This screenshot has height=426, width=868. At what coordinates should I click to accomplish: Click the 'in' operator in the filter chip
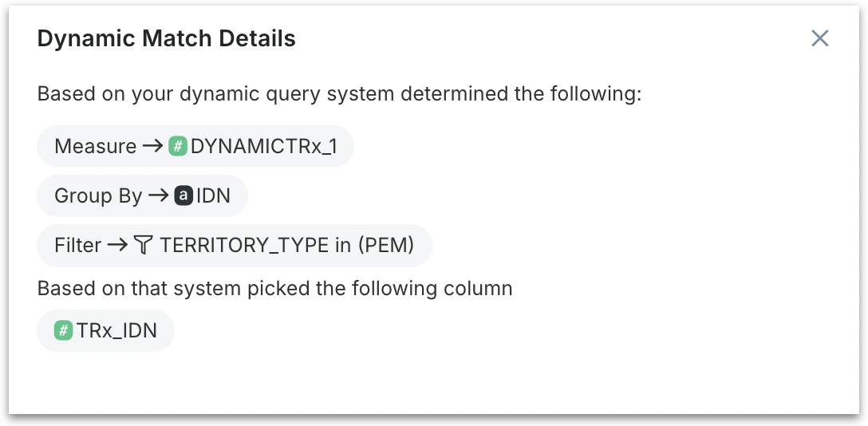click(343, 245)
